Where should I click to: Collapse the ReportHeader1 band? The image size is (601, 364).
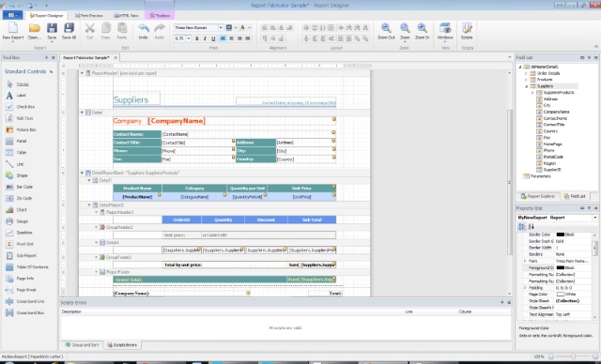pyautogui.click(x=82, y=73)
